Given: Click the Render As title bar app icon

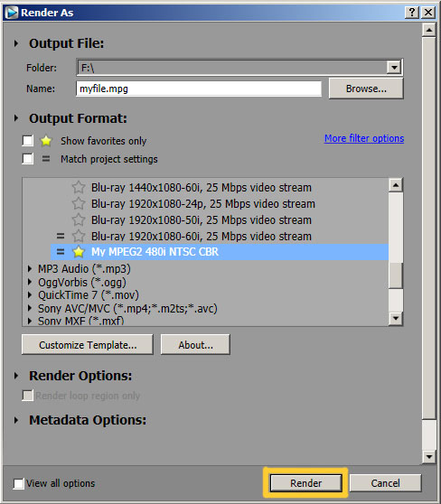Looking at the screenshot, I should (12, 13).
